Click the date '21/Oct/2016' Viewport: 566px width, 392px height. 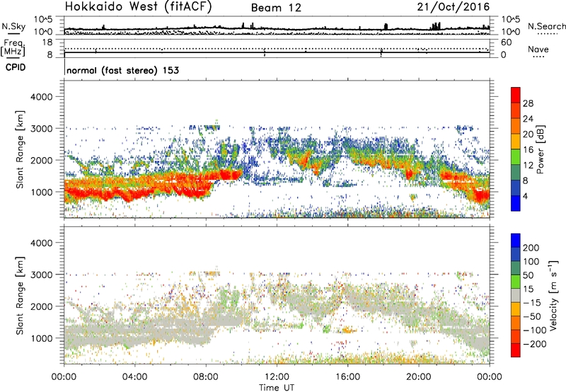click(x=454, y=7)
